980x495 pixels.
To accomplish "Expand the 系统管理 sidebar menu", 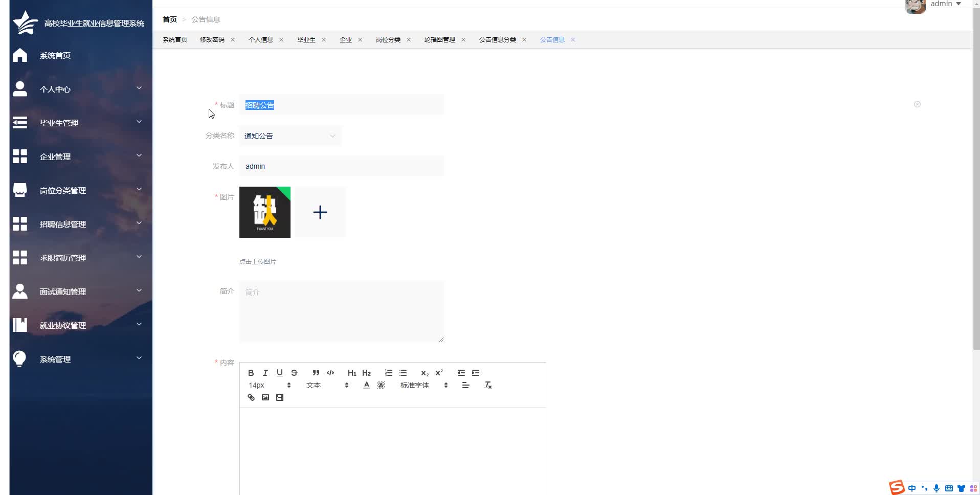I will point(81,359).
